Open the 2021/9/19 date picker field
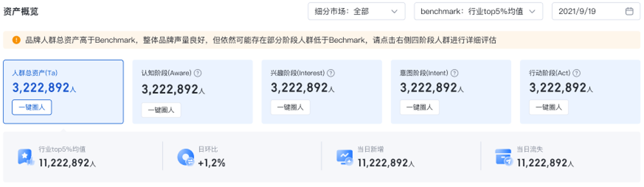 pos(596,11)
